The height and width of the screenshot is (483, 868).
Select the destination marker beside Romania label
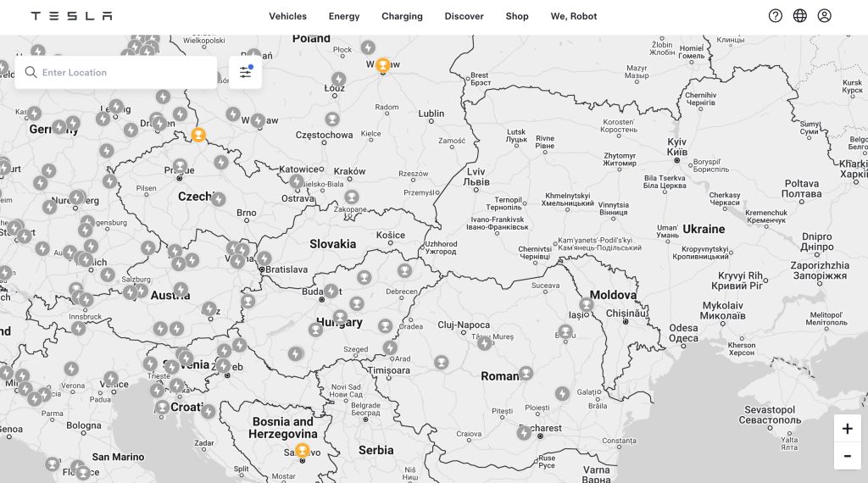[526, 374]
